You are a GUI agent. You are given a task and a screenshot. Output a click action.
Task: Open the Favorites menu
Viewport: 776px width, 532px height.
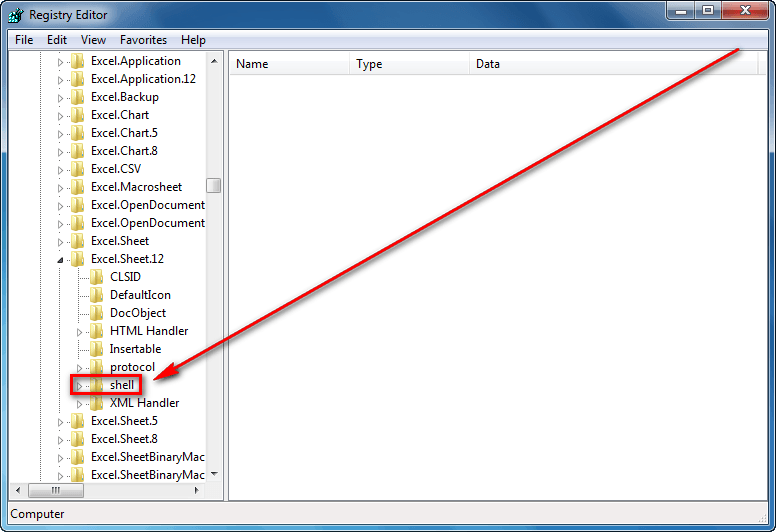click(x=143, y=40)
